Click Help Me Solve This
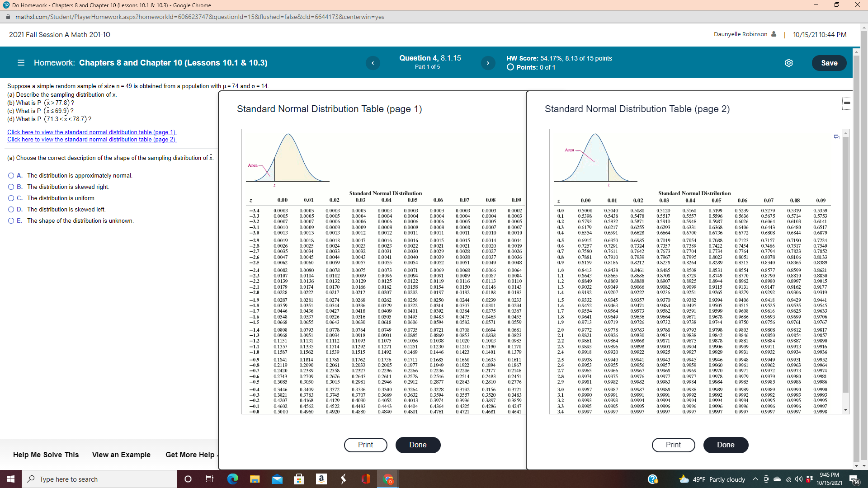The image size is (868, 488). coord(46,455)
